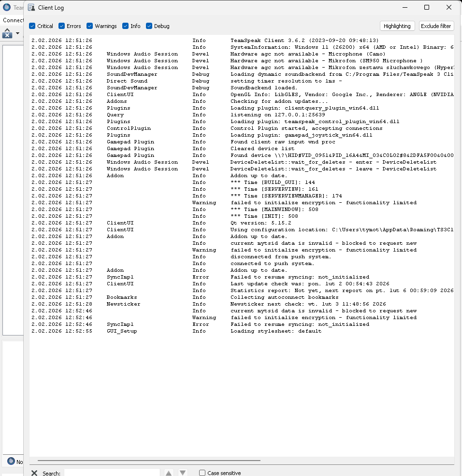
Task: Open the Connections menu
Action: 13,20
